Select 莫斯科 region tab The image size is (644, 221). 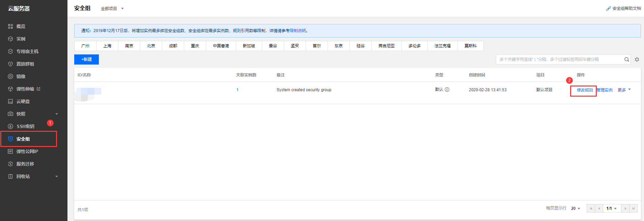[471, 46]
